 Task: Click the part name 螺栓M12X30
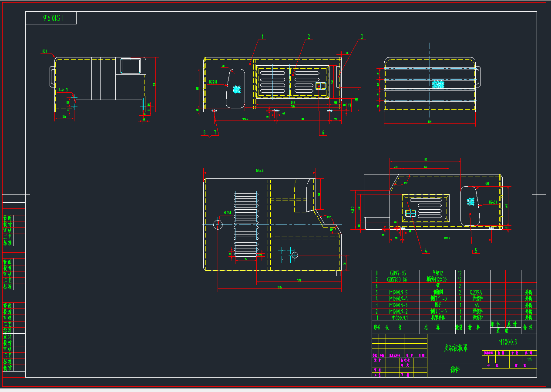(437, 280)
